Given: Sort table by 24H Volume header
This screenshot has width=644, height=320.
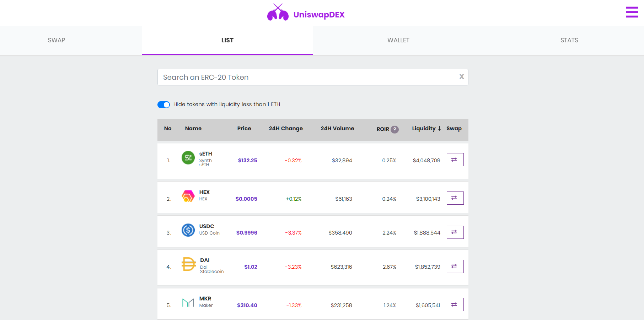Looking at the screenshot, I should [337, 128].
